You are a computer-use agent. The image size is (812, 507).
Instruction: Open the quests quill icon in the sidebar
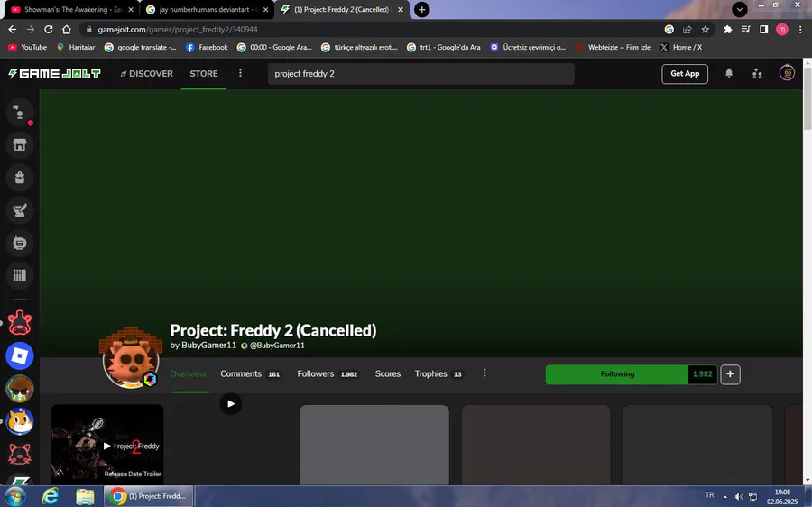pos(20,210)
